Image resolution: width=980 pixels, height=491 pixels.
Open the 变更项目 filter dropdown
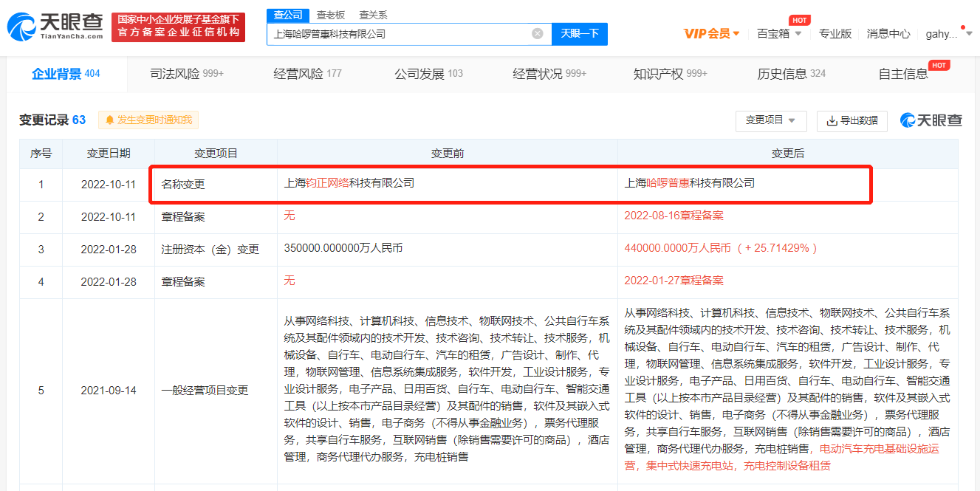[771, 120]
